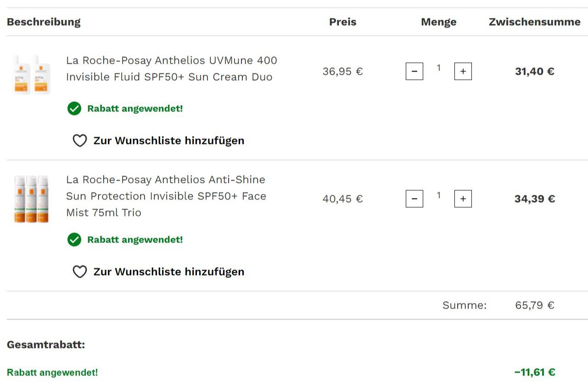This screenshot has height=392, width=588.
Task: Click Rabatt angewendet text under Face Mist Trio
Action: pos(135,240)
